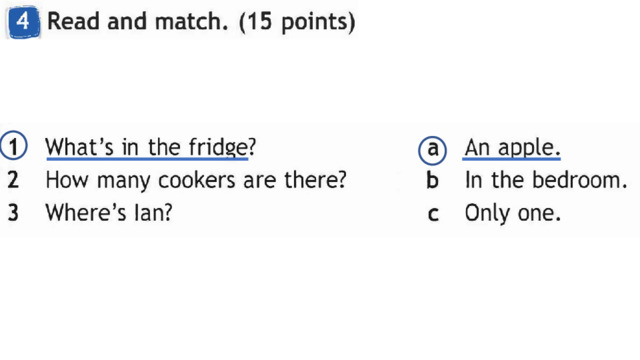Select question "How many cookers are there?"
This screenshot has width=640, height=360.
(x=196, y=180)
